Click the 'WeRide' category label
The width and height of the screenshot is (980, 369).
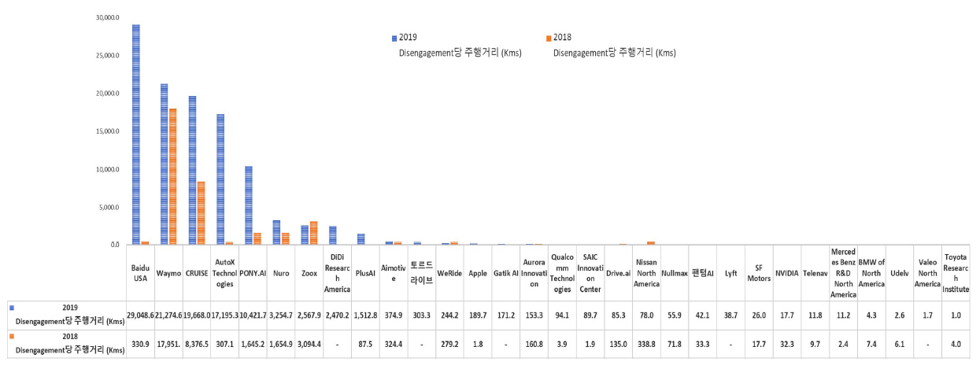point(449,273)
